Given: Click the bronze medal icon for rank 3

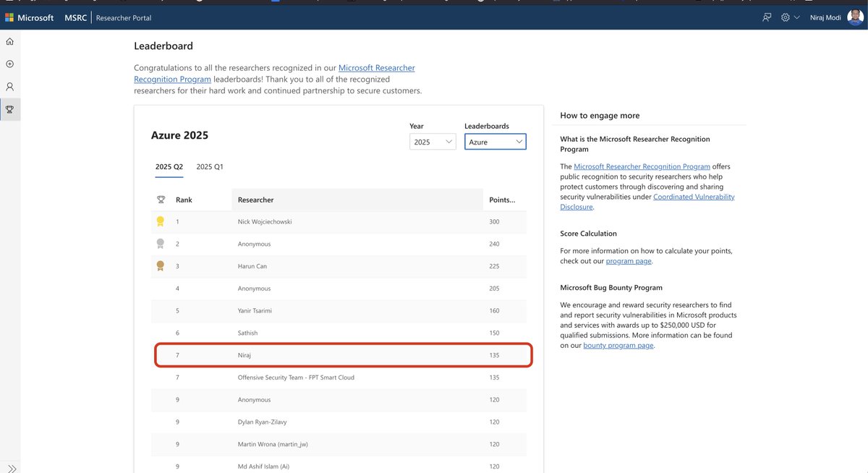Looking at the screenshot, I should 161,266.
